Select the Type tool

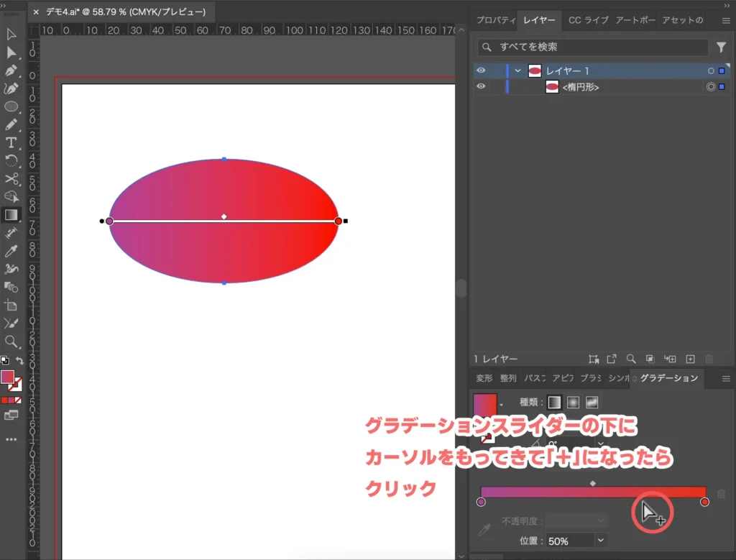coord(11,142)
